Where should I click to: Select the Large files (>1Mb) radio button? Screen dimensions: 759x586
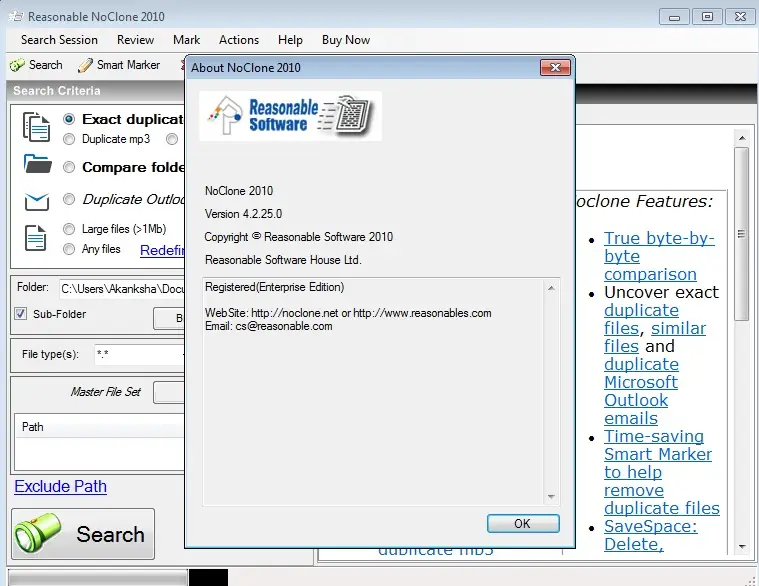pyautogui.click(x=69, y=229)
